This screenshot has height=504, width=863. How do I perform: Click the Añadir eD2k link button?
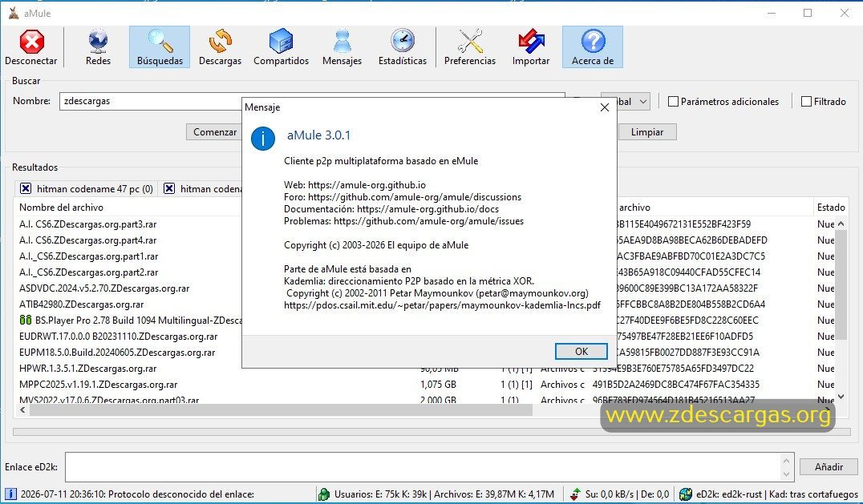pyautogui.click(x=829, y=466)
